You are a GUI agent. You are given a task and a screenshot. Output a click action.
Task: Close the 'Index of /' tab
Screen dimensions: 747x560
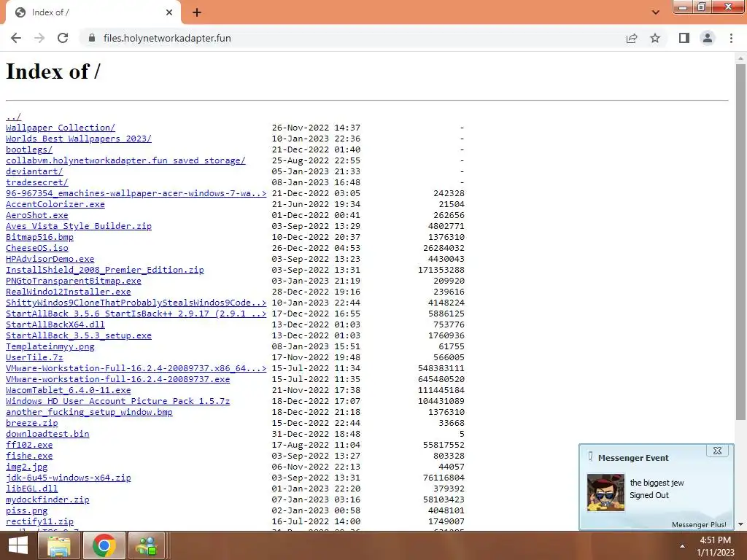tap(169, 12)
